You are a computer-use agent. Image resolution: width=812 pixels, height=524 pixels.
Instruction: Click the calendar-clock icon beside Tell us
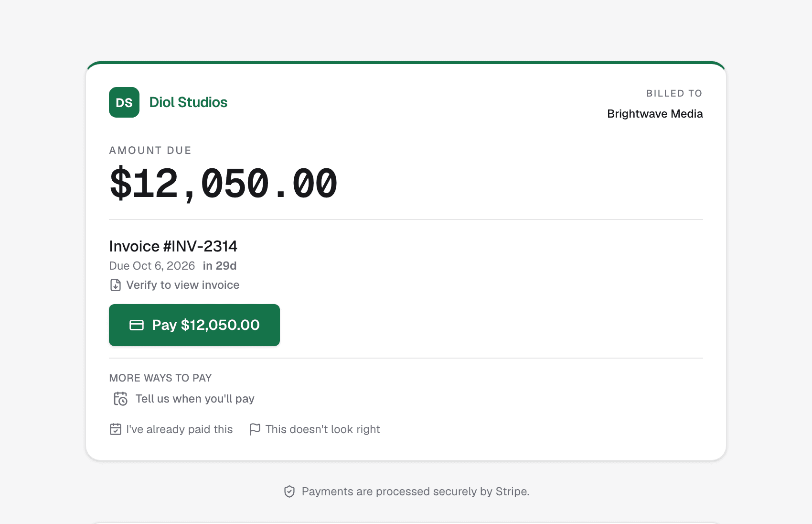pos(120,399)
